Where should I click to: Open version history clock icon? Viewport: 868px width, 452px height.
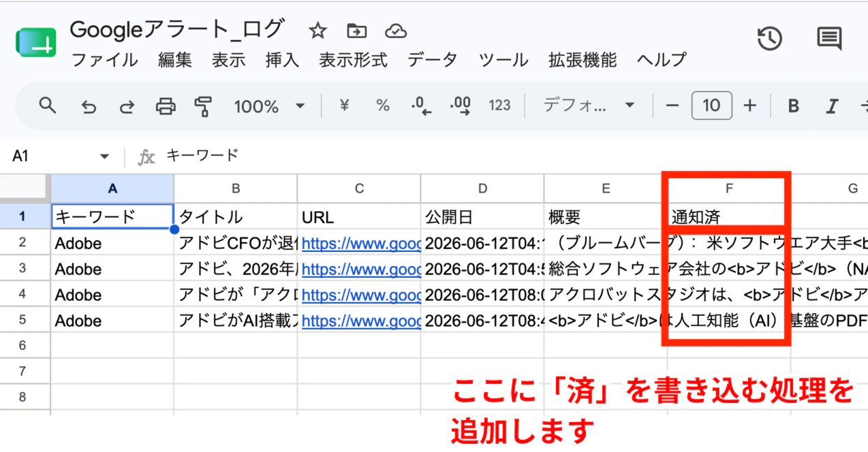click(769, 39)
